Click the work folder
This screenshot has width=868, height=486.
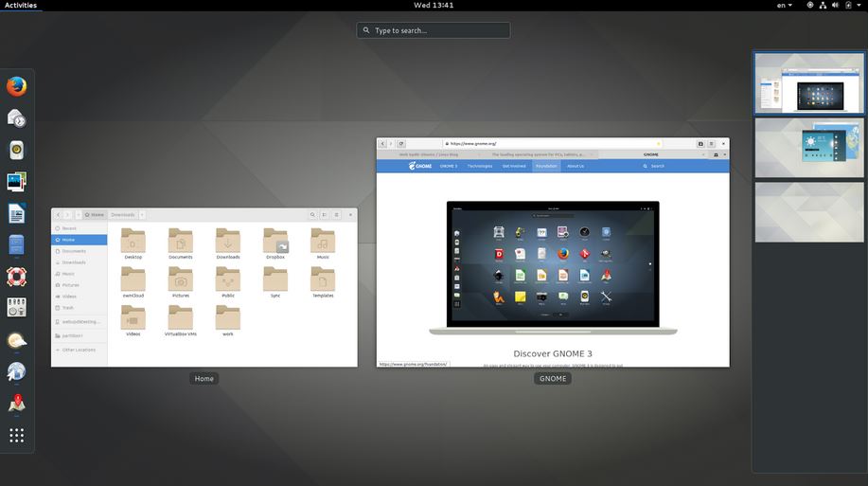pyautogui.click(x=228, y=320)
